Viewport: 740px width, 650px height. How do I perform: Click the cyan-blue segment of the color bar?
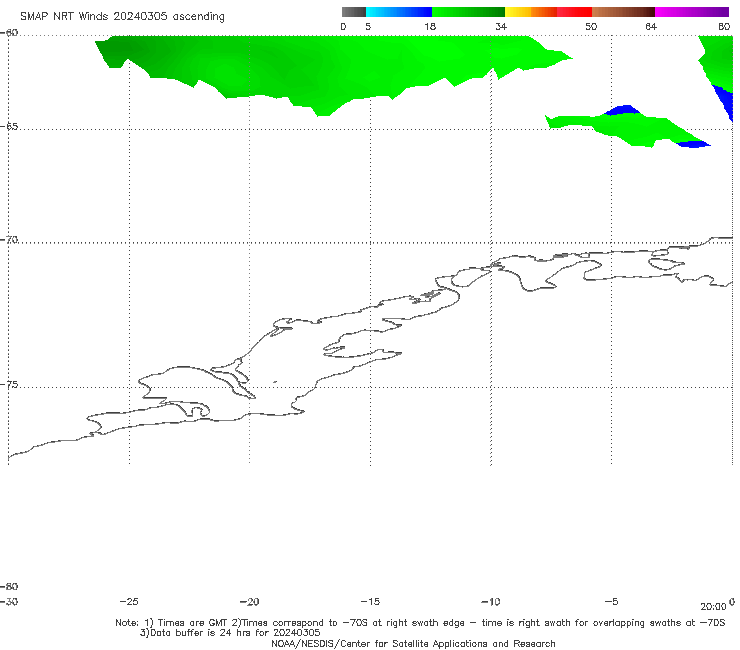[399, 12]
